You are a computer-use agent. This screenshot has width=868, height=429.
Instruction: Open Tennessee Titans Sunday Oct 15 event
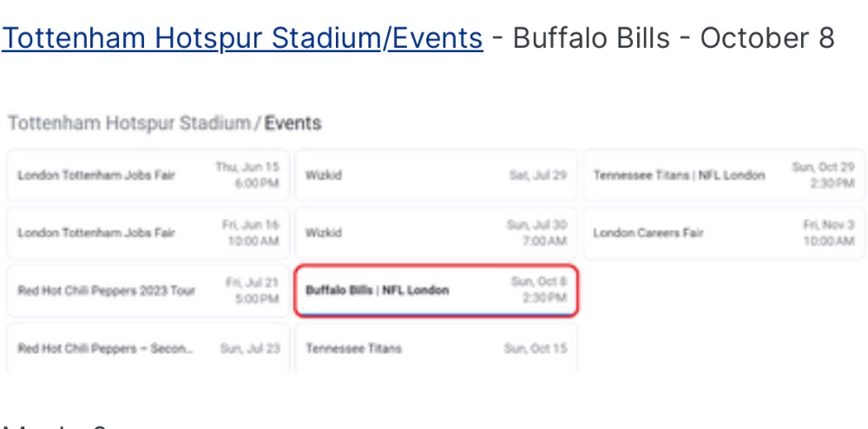(x=437, y=348)
